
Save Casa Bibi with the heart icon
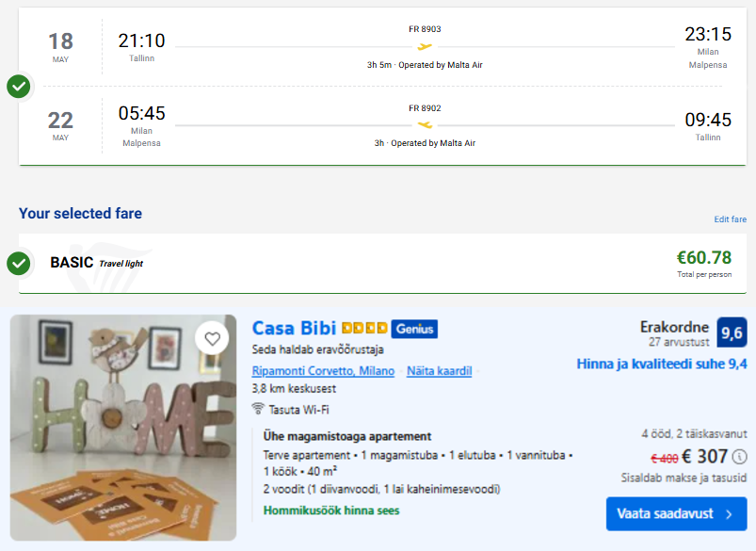(x=212, y=339)
